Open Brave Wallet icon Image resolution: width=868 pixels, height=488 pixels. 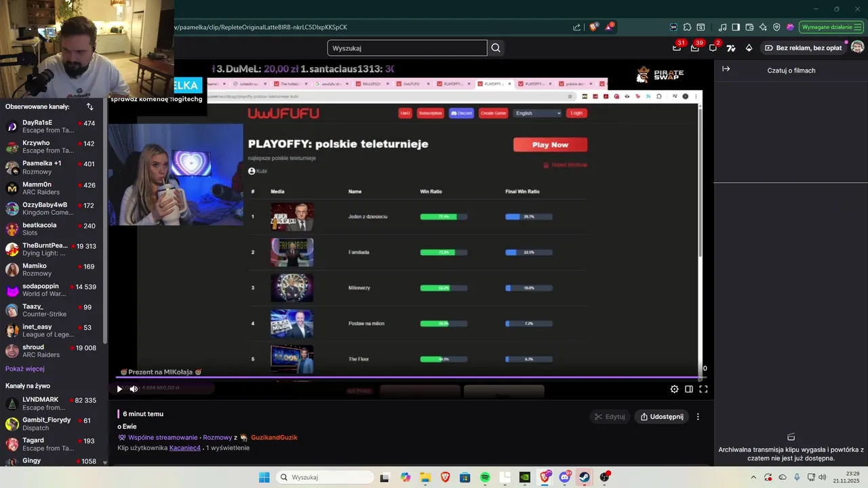[x=749, y=27]
